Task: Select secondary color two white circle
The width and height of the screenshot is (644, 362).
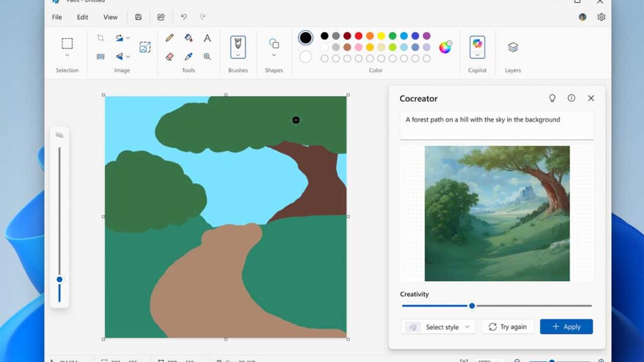Action: click(306, 57)
